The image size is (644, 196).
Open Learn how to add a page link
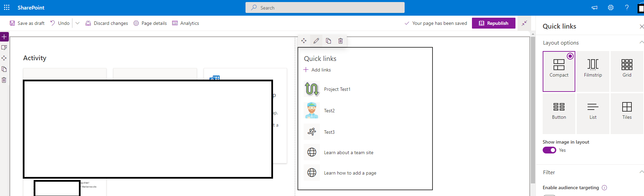350,173
